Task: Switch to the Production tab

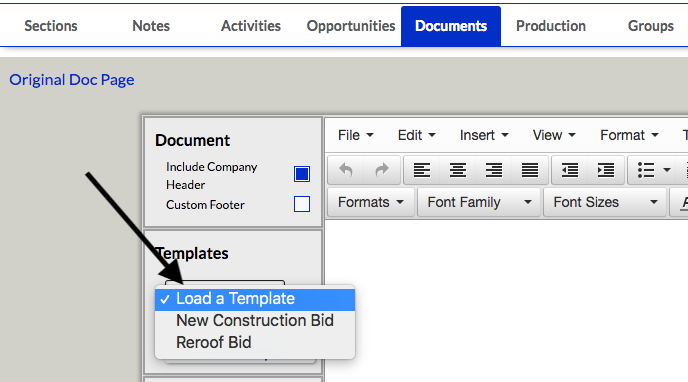Action: pos(551,26)
